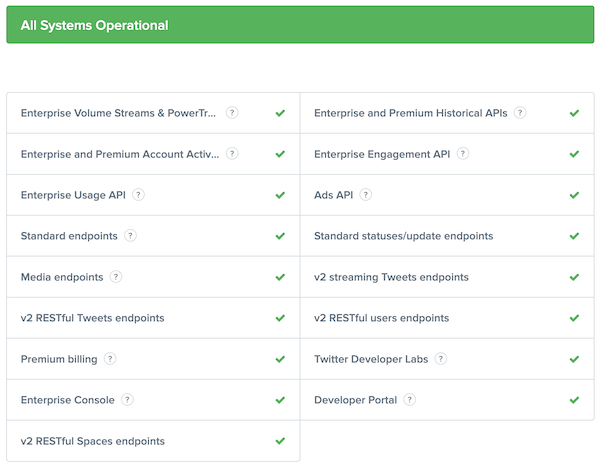Open help icon for Enterprise Volume Streams & PowerTrack

pyautogui.click(x=232, y=113)
